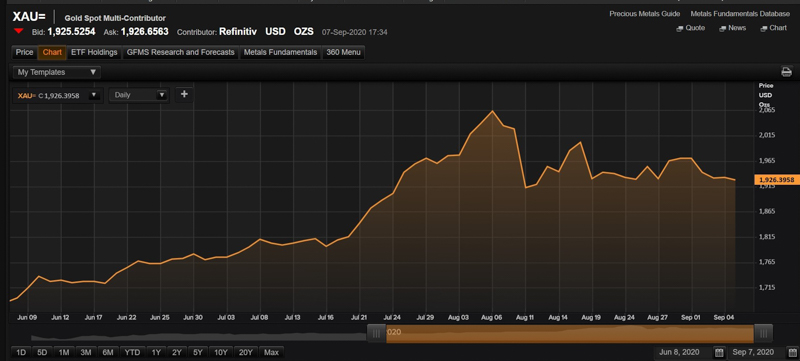
Task: Click the Refinitiv contributor name
Action: pyautogui.click(x=239, y=32)
